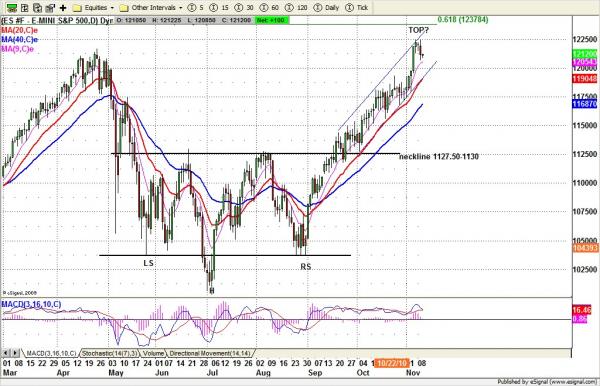
Task: Click the 122500 price axis label
Action: [x=584, y=39]
